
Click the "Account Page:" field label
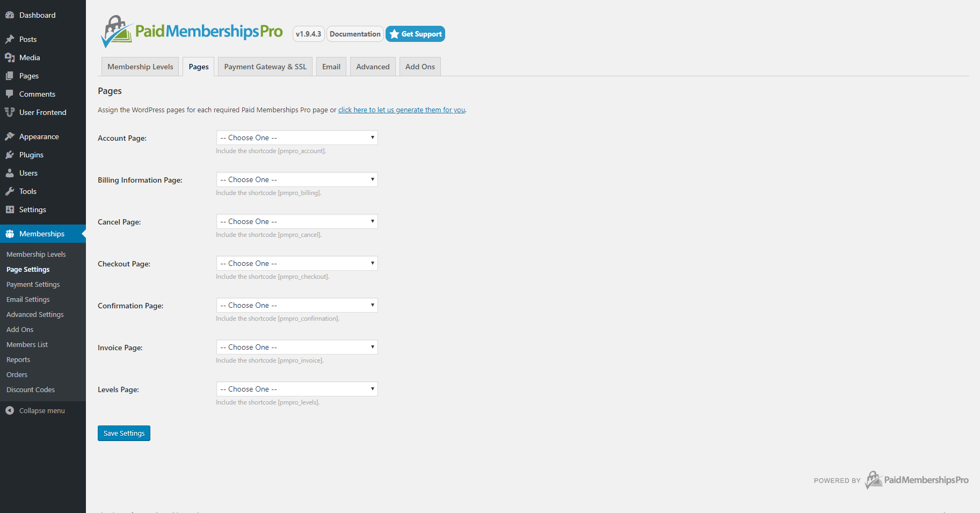coord(122,138)
